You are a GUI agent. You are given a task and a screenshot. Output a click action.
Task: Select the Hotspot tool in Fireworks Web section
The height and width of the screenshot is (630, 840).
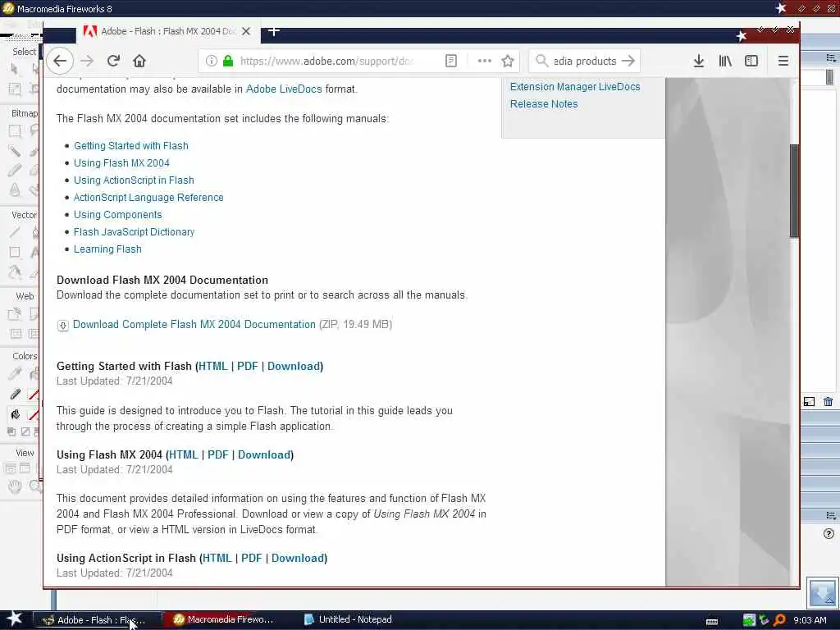15,314
